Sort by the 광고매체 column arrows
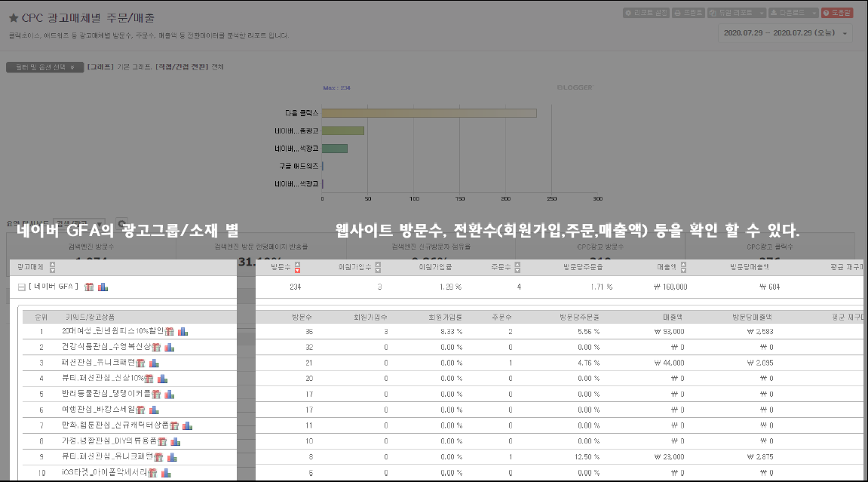Viewport: 868px width, 482px height. click(53, 267)
